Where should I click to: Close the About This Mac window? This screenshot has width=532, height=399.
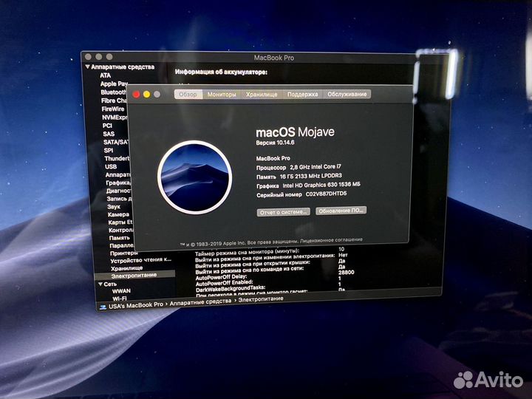coord(136,95)
